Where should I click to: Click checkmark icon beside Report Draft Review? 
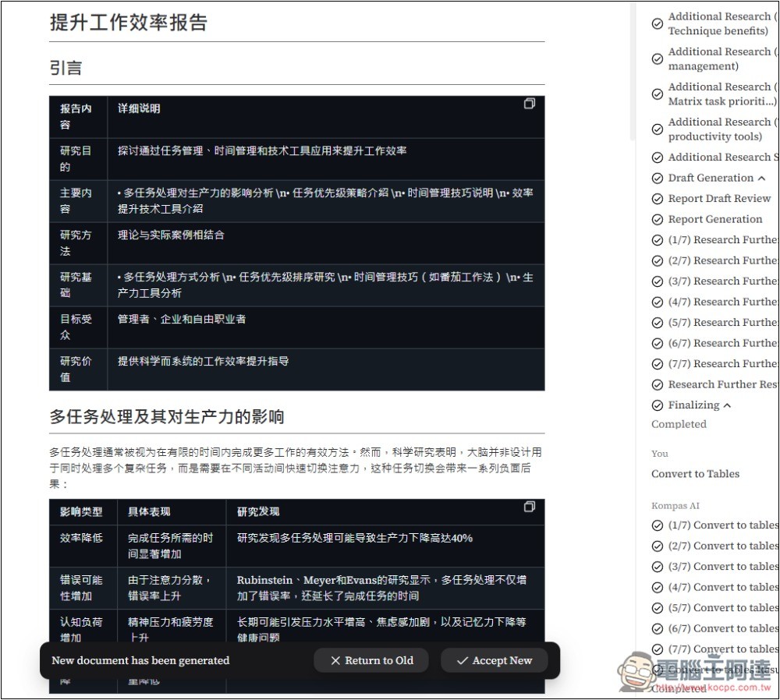pos(657,199)
